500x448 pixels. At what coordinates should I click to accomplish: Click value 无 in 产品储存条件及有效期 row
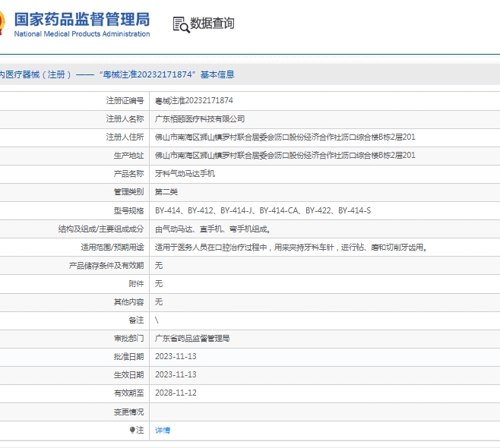[x=159, y=266]
